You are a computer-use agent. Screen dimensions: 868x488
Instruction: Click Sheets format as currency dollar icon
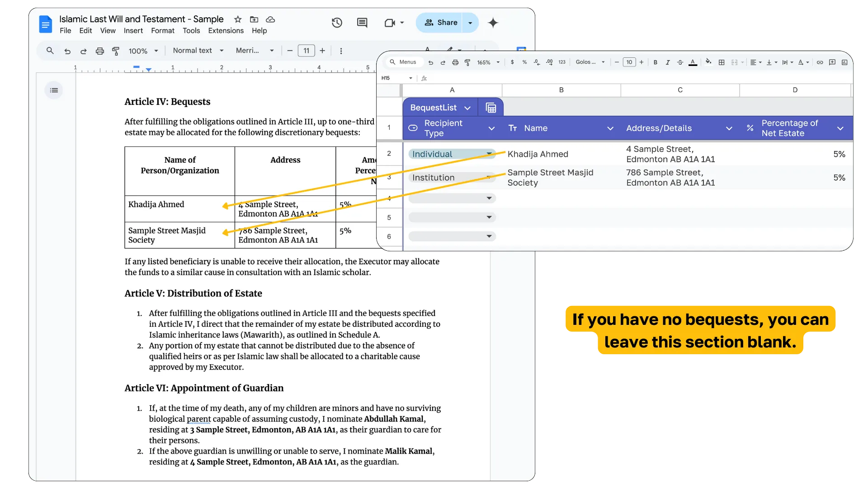tap(512, 62)
